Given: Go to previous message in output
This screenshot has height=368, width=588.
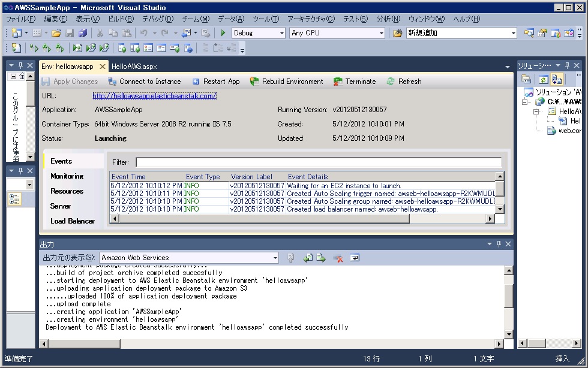Looking at the screenshot, I should click(x=308, y=258).
